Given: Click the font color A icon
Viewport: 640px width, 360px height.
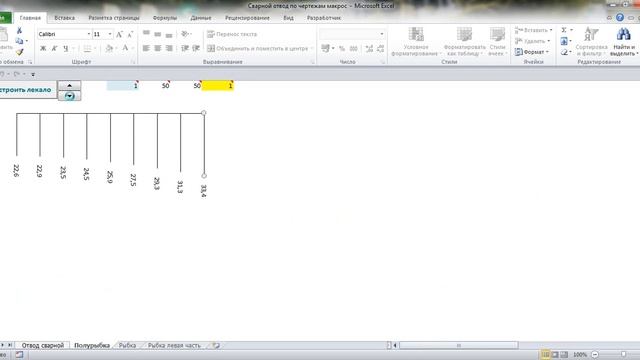Looking at the screenshot, I should click(125, 48).
